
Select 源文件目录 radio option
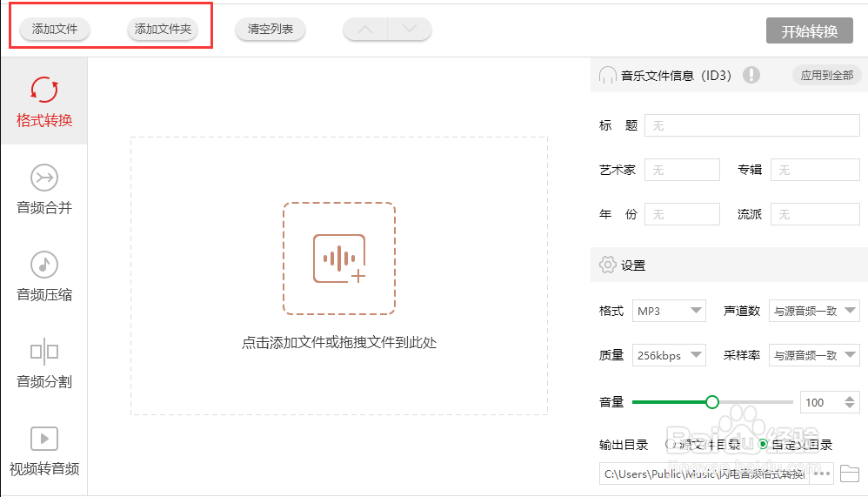pos(671,445)
